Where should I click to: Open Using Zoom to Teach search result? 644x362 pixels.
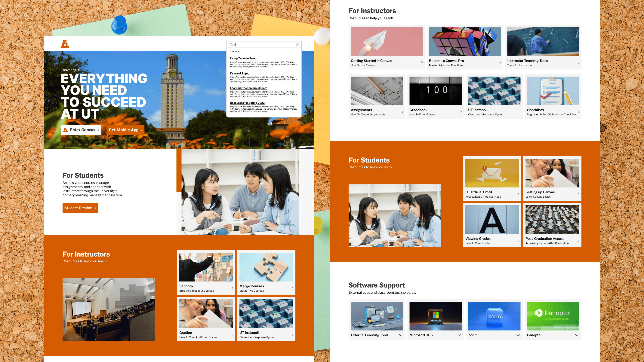[x=244, y=59]
